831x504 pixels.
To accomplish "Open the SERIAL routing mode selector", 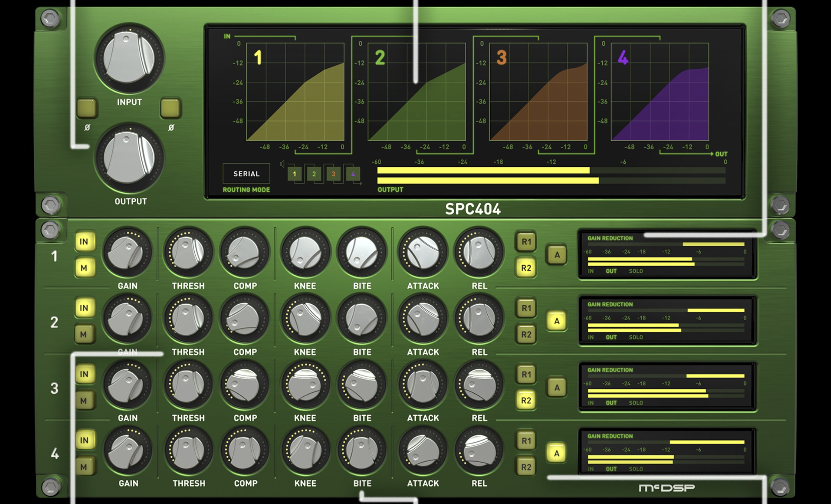I will 247,174.
